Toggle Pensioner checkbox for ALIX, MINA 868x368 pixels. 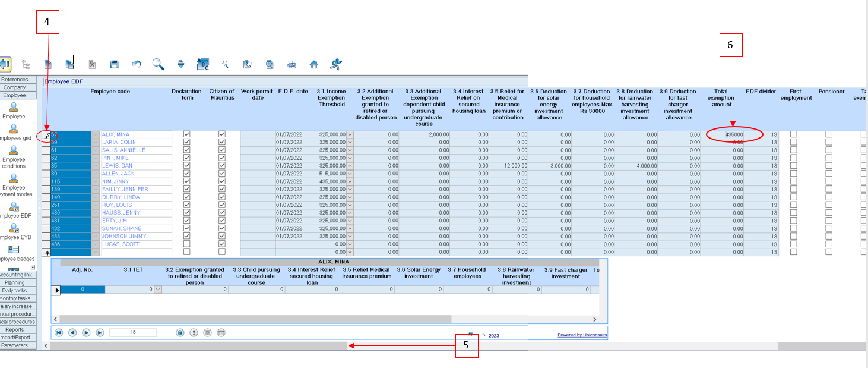click(829, 134)
